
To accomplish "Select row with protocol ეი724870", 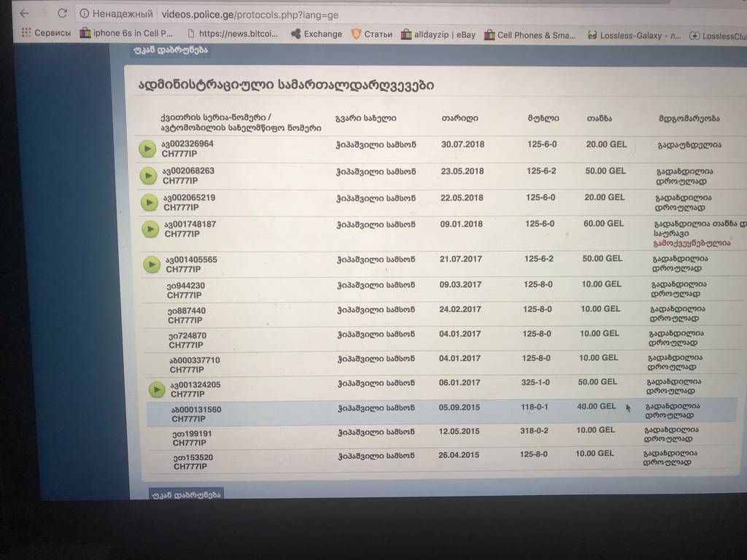I will [441, 340].
